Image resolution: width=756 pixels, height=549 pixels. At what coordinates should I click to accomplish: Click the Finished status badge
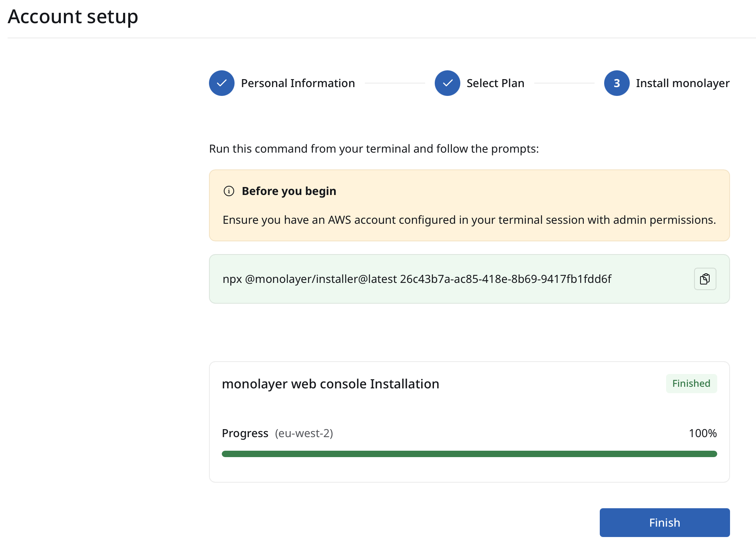[x=691, y=384]
